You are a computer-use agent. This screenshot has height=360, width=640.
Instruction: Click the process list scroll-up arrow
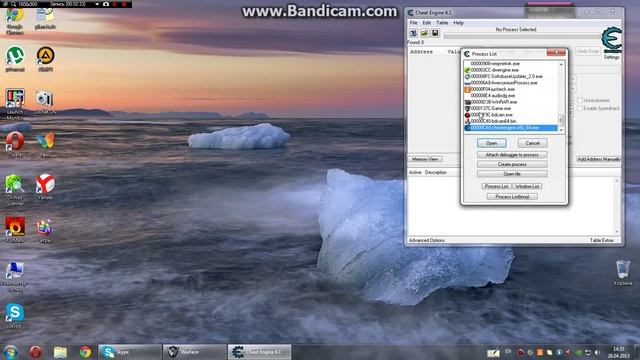click(x=561, y=64)
